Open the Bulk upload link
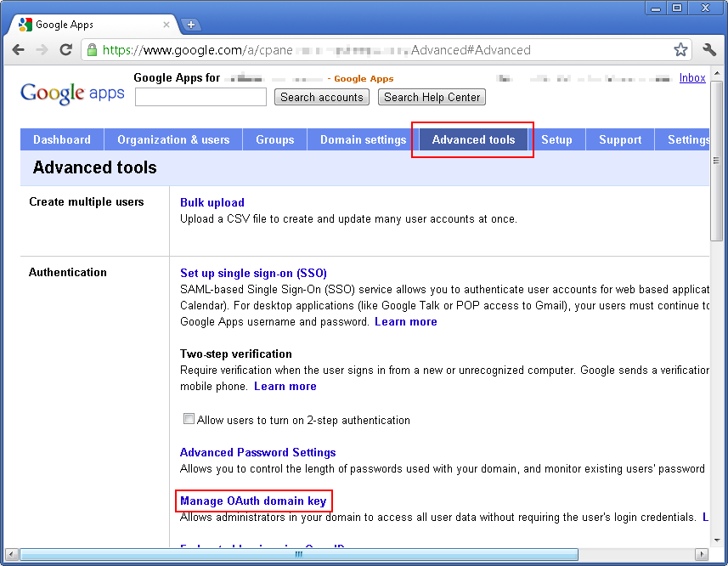 click(x=212, y=202)
